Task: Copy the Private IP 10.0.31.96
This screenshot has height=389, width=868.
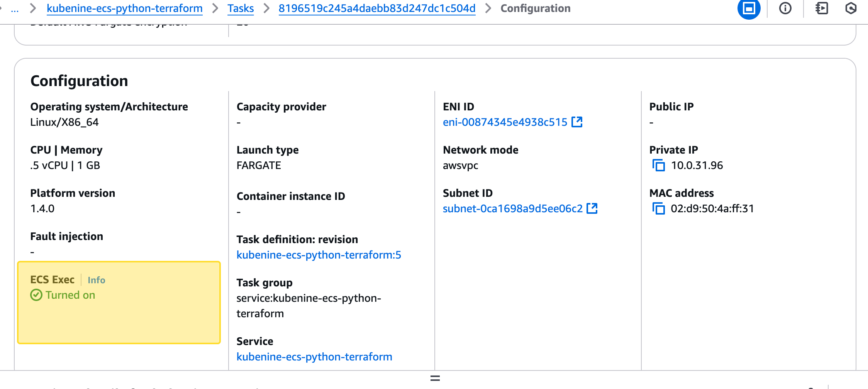Action: (x=659, y=166)
